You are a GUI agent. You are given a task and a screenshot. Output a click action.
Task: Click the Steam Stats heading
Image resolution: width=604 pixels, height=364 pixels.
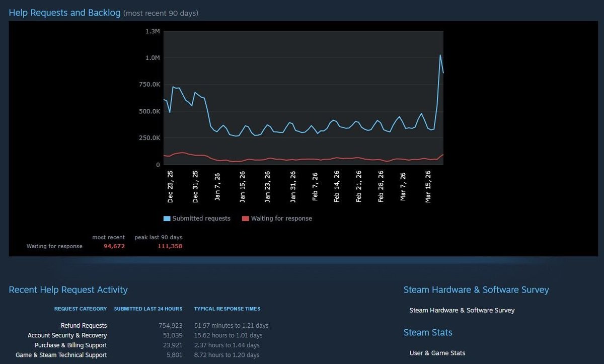pos(428,332)
